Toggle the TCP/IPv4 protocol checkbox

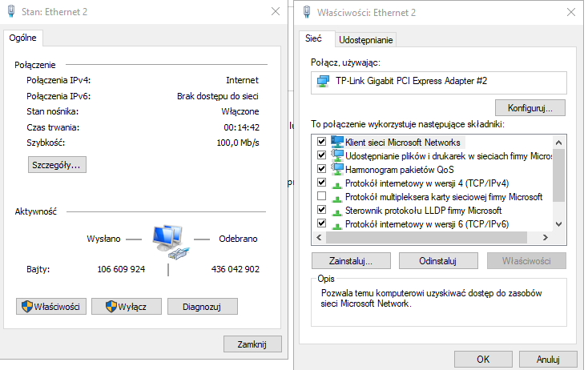tap(322, 183)
